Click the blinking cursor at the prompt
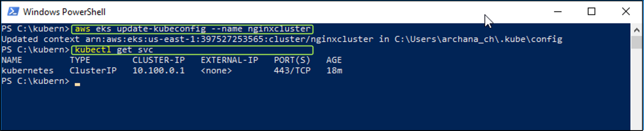This screenshot has width=644, height=131. 77,84
